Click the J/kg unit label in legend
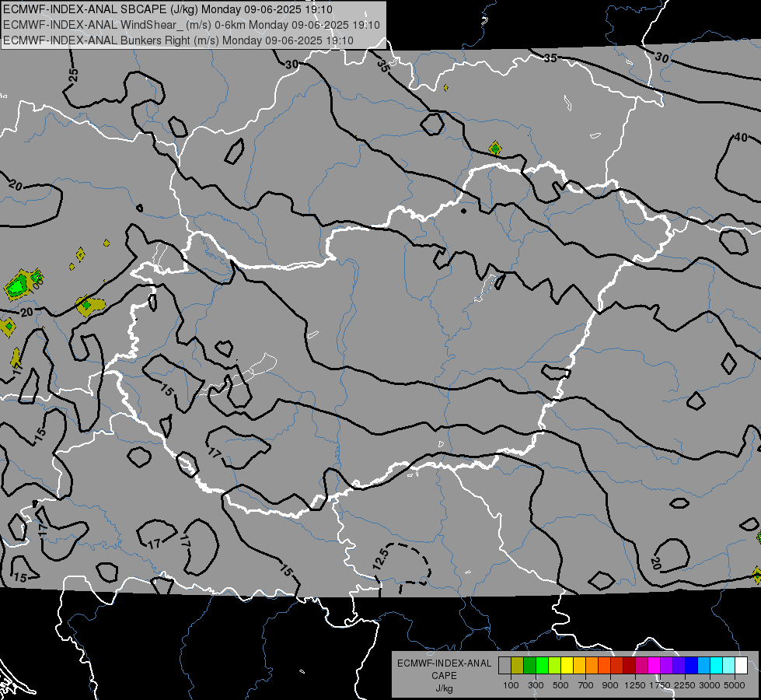Image resolution: width=761 pixels, height=700 pixels. click(444, 688)
